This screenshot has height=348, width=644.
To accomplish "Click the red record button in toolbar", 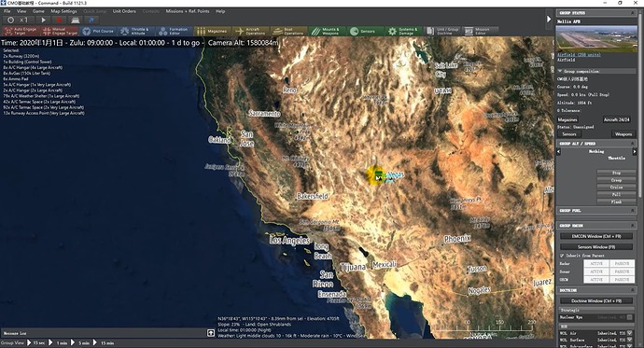I will coord(59,20).
